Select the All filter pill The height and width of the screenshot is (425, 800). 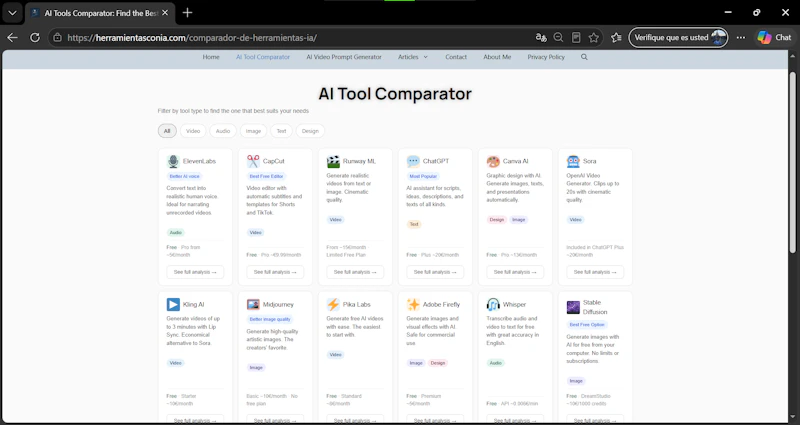click(x=167, y=131)
